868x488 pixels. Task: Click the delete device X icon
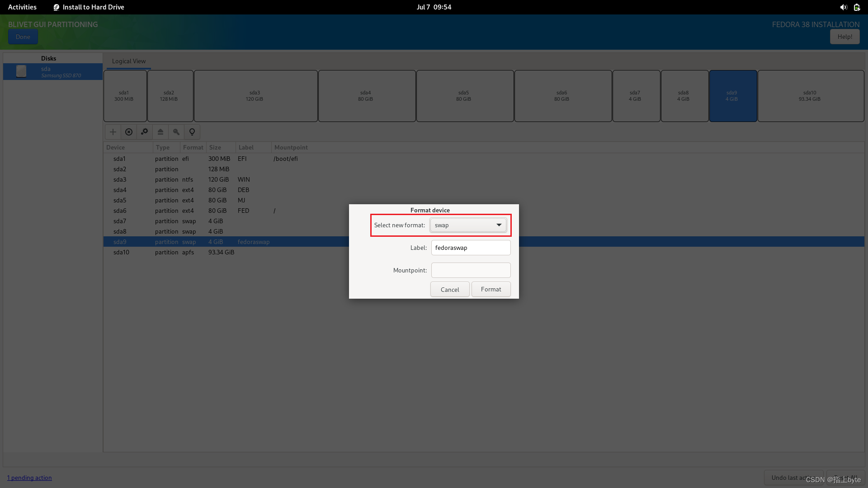point(129,132)
